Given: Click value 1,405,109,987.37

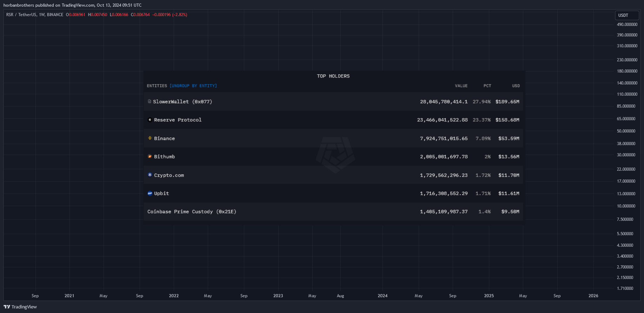Looking at the screenshot, I should click(x=444, y=212).
